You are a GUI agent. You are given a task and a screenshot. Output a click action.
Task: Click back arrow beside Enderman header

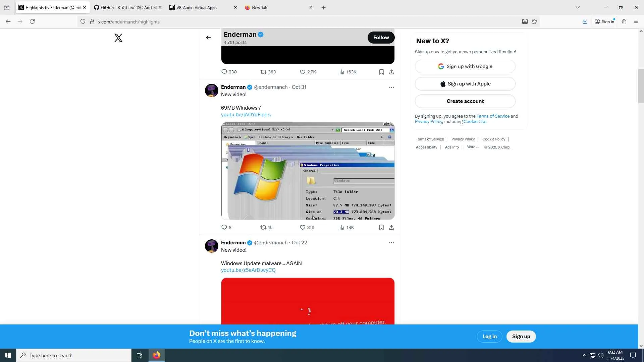pyautogui.click(x=208, y=38)
